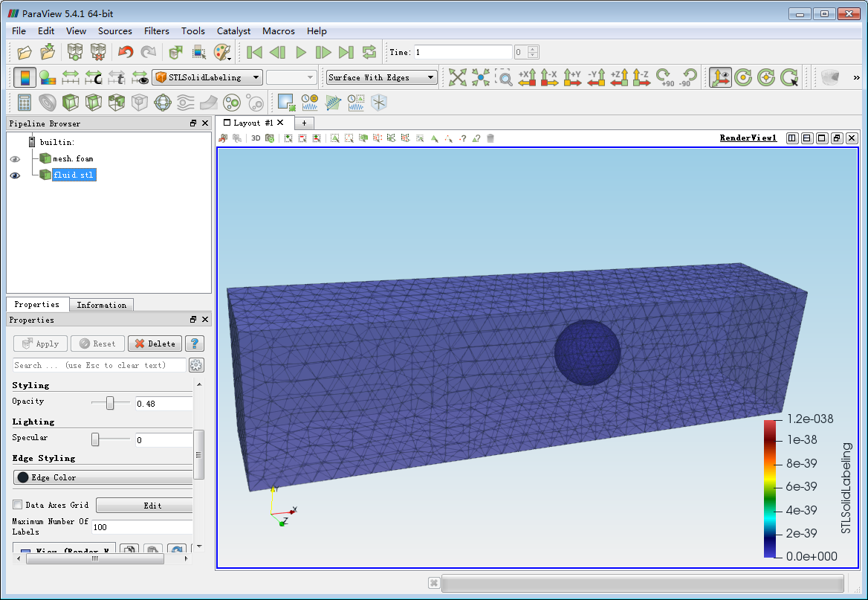
Task: Click the Redo arrow icon
Action: coord(149,52)
